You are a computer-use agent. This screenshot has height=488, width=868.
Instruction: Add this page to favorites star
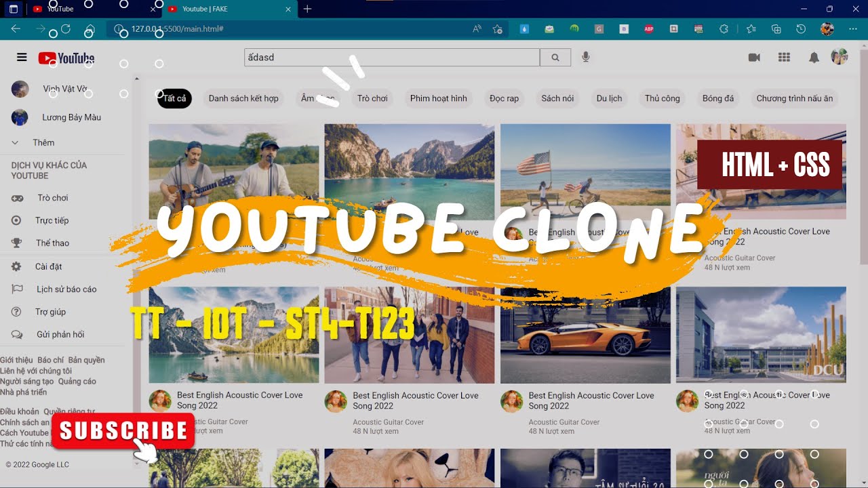[497, 29]
